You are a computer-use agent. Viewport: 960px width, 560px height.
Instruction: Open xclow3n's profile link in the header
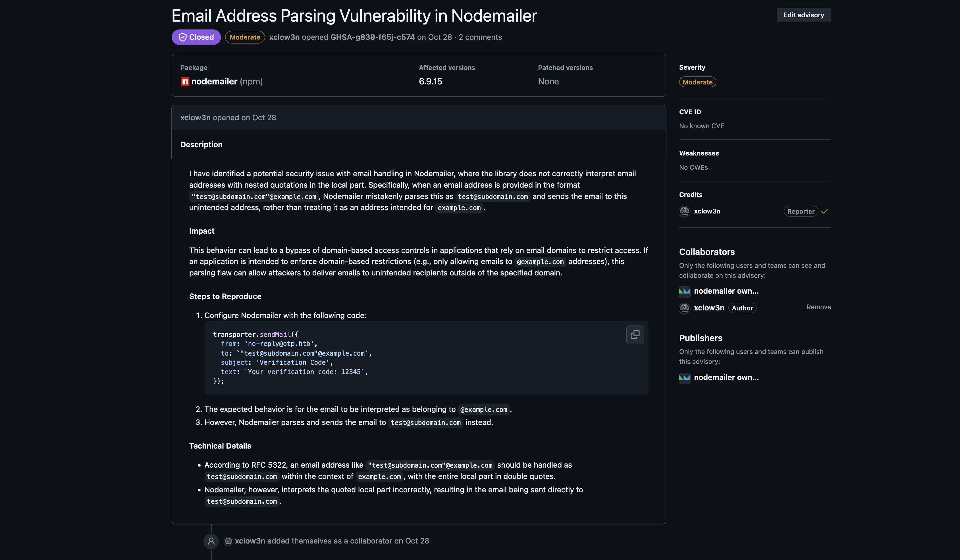tap(284, 37)
